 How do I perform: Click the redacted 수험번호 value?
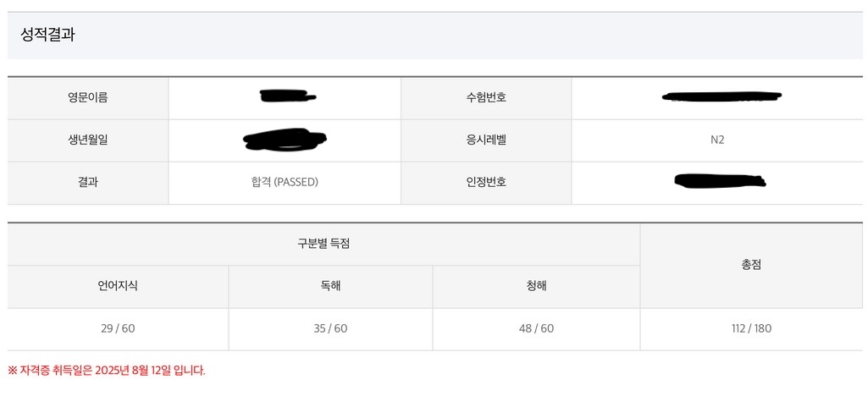[x=721, y=97]
